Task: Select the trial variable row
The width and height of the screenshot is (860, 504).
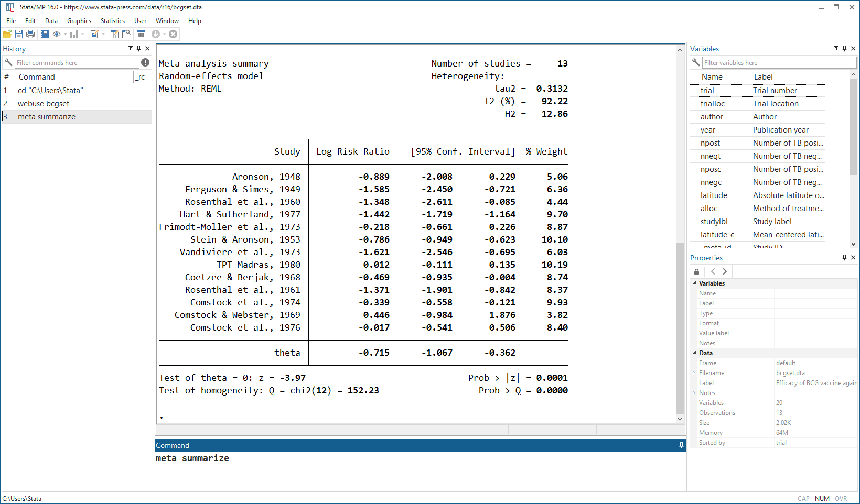Action: tap(758, 91)
